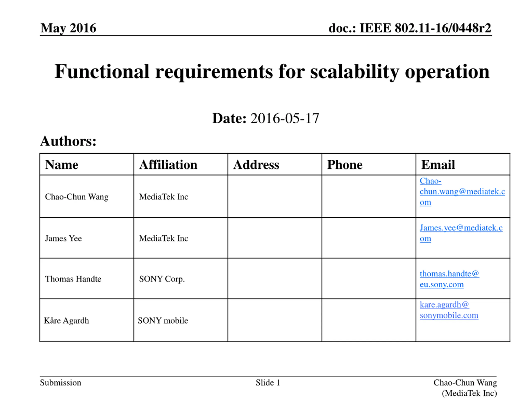Image resolution: width=532 pixels, height=399 pixels.
Task: Select the slide title about scalability operation
Action: (x=272, y=71)
